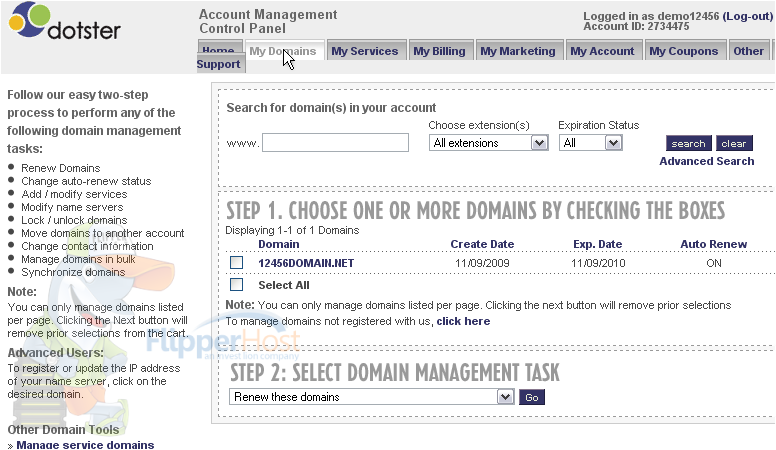Click the search button
This screenshot has height=450, width=776.
click(688, 144)
